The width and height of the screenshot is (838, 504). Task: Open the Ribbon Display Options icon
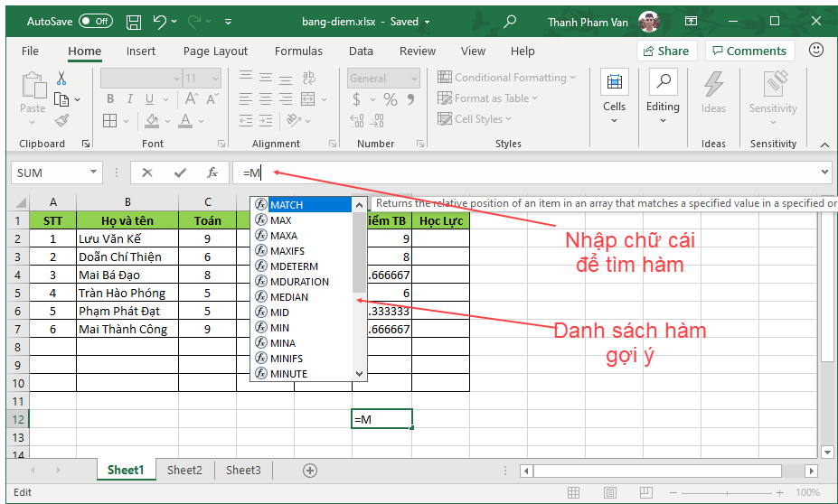click(x=691, y=22)
